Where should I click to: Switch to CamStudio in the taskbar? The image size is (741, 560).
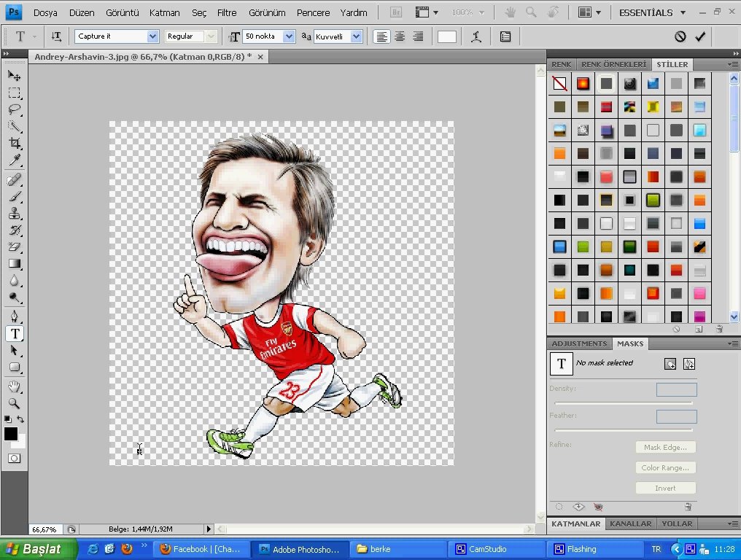pos(494,549)
